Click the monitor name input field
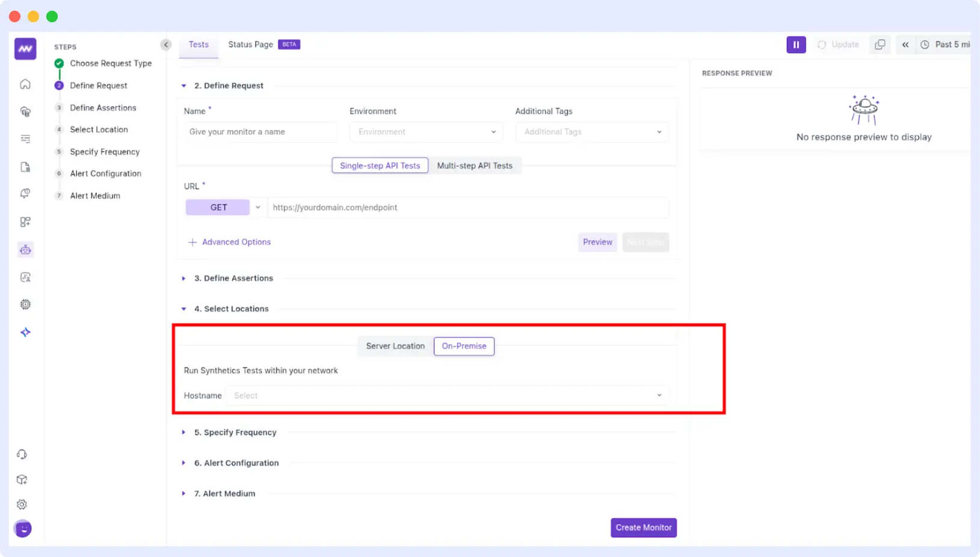The height and width of the screenshot is (557, 980). coord(260,132)
